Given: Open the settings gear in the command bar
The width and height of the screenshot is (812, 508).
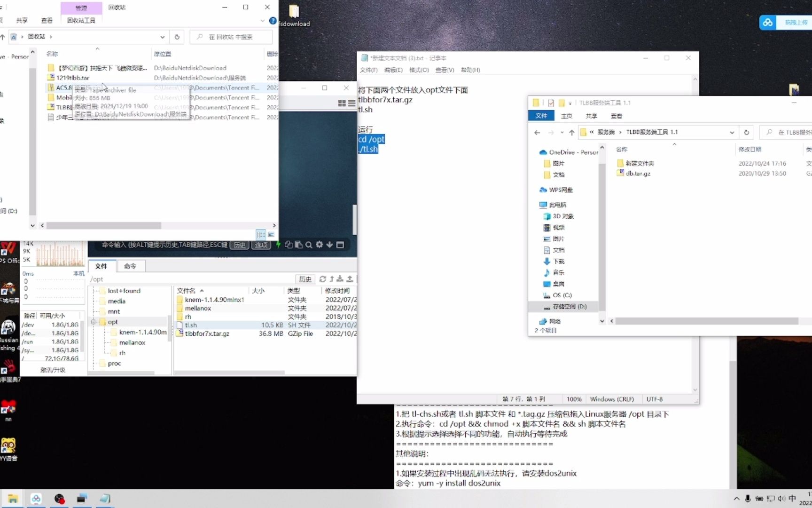Looking at the screenshot, I should pos(319,245).
